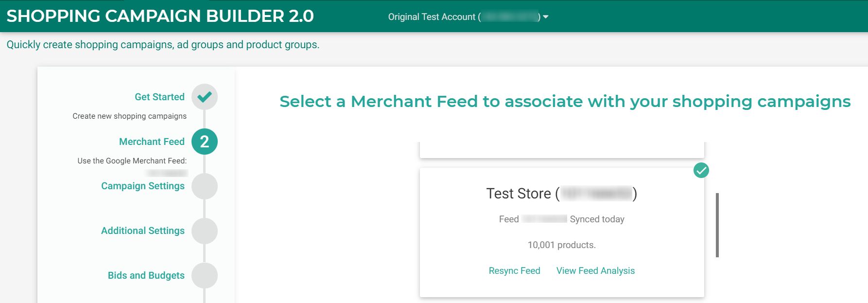Toggle the Test Store selected checkmark badge
The image size is (868, 303).
pos(701,170)
